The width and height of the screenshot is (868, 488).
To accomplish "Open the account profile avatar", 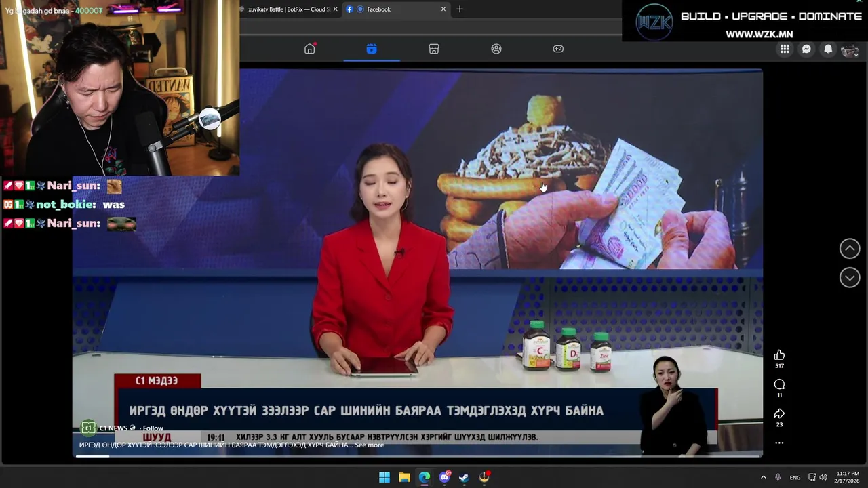I will click(850, 49).
